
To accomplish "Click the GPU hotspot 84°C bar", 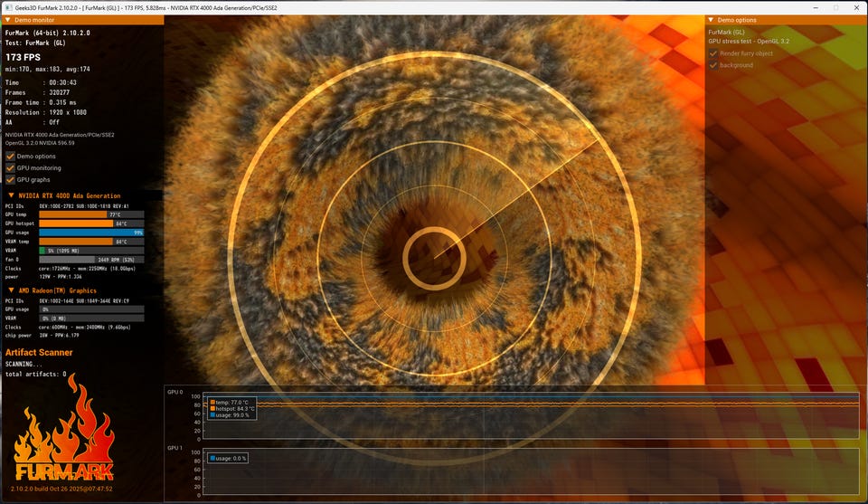I will click(x=91, y=223).
